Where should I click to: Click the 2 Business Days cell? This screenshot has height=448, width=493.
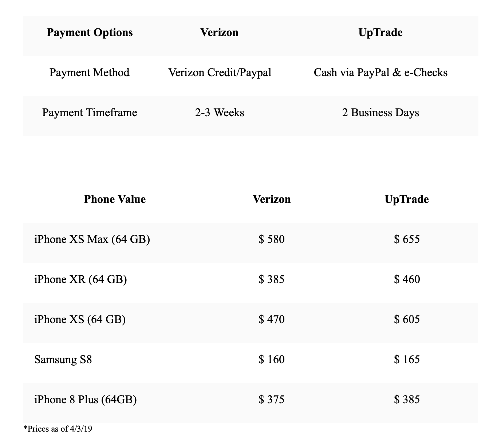(380, 113)
